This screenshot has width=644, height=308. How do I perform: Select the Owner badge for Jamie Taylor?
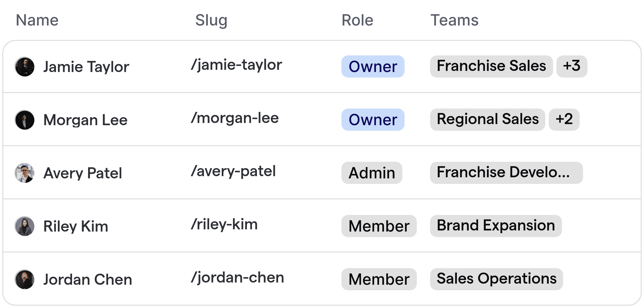[373, 66]
